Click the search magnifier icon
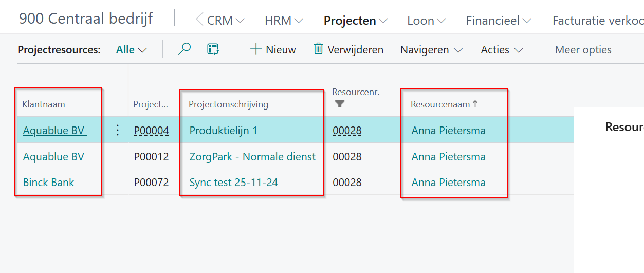 (x=185, y=49)
